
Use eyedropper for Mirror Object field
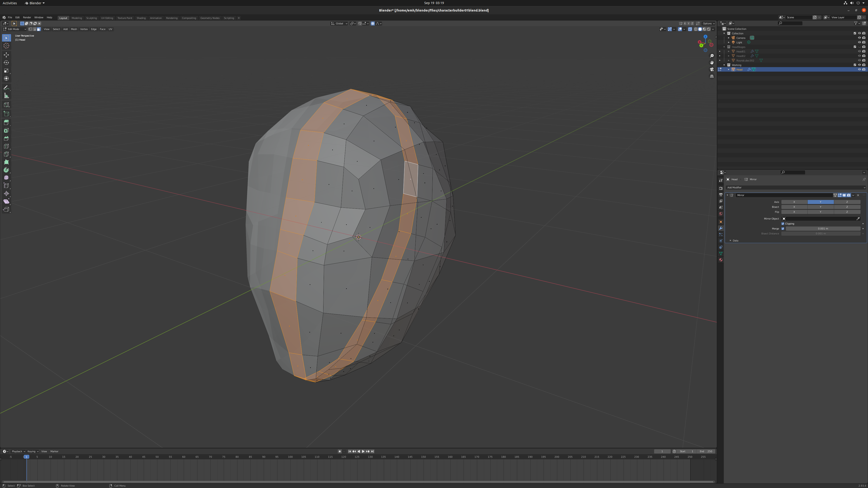click(x=858, y=218)
